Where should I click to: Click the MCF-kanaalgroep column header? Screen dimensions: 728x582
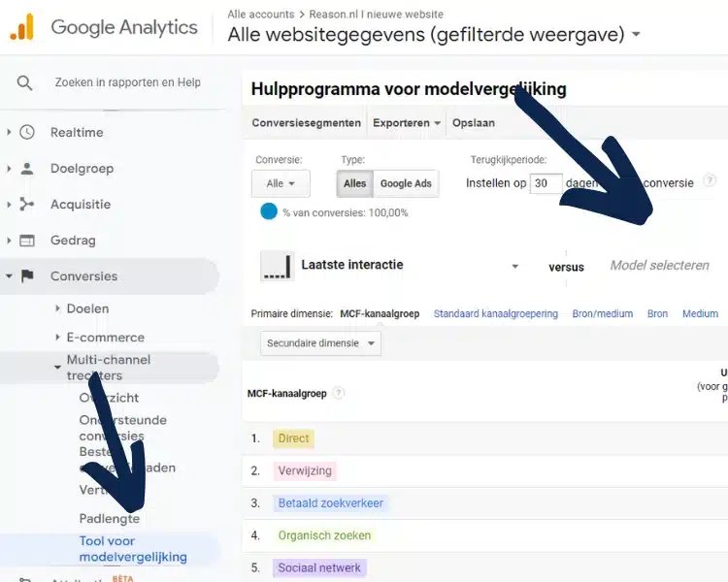coord(287,394)
